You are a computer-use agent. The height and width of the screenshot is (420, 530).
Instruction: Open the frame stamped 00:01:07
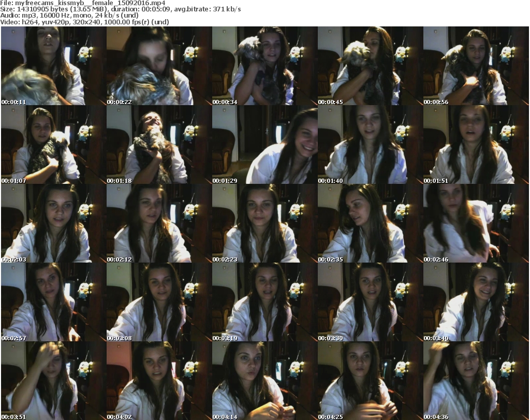(x=53, y=144)
